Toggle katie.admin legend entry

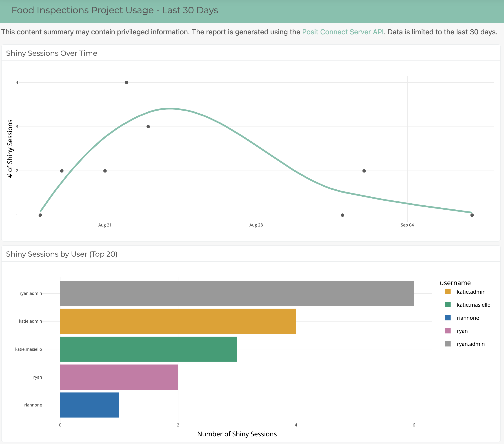click(x=471, y=292)
